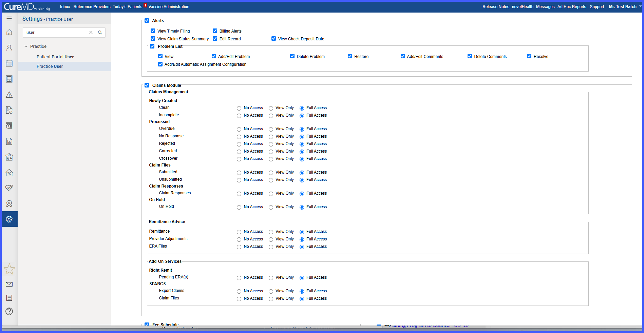
Task: Clear the search field with X
Action: (x=91, y=33)
